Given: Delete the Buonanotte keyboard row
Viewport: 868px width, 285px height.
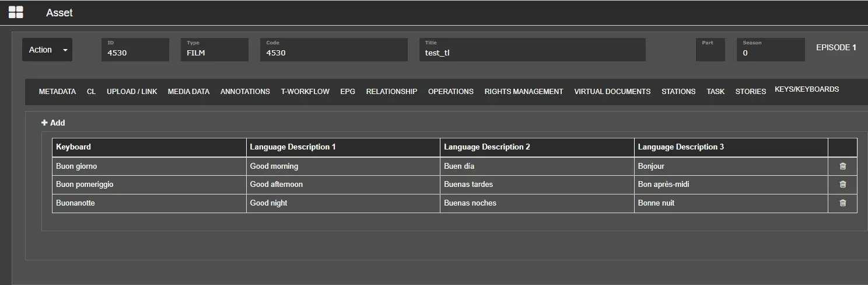Looking at the screenshot, I should pyautogui.click(x=842, y=203).
